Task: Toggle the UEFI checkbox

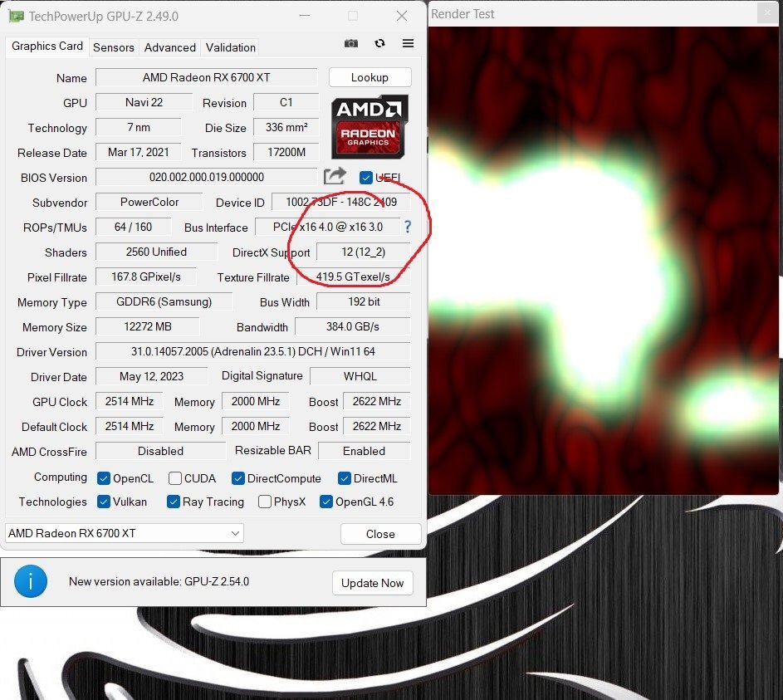Action: click(366, 177)
